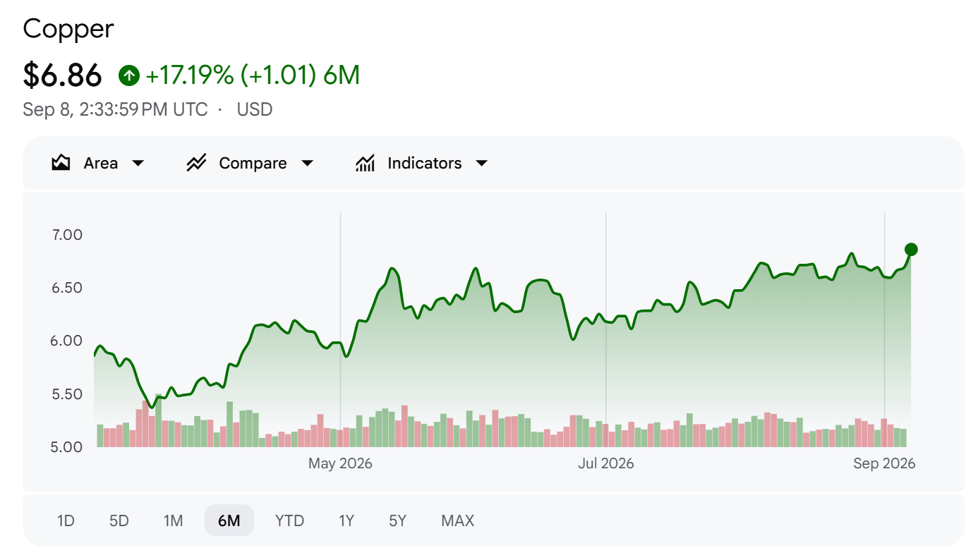This screenshot has height=560, width=978.
Task: Select the active 6M range
Action: [x=229, y=521]
